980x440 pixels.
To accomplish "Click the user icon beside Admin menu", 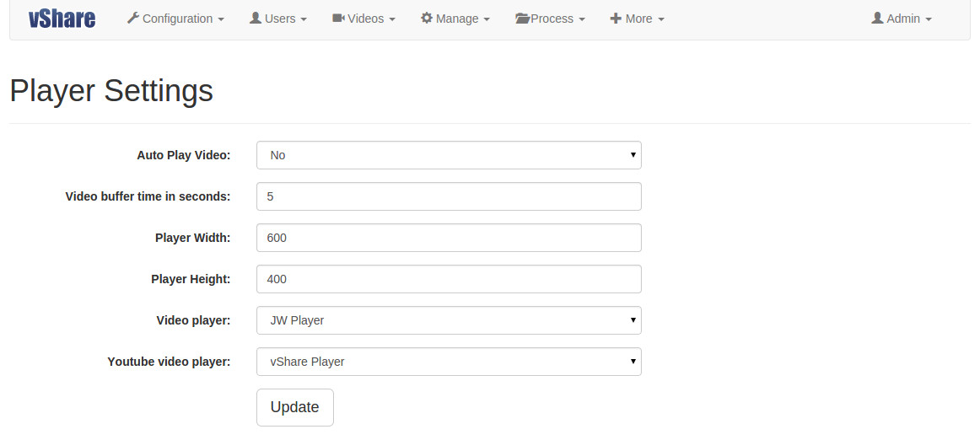I will (877, 19).
